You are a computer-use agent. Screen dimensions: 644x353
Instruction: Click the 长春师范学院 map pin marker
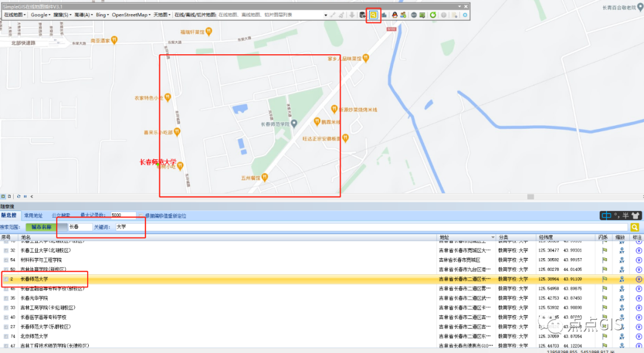(294, 123)
